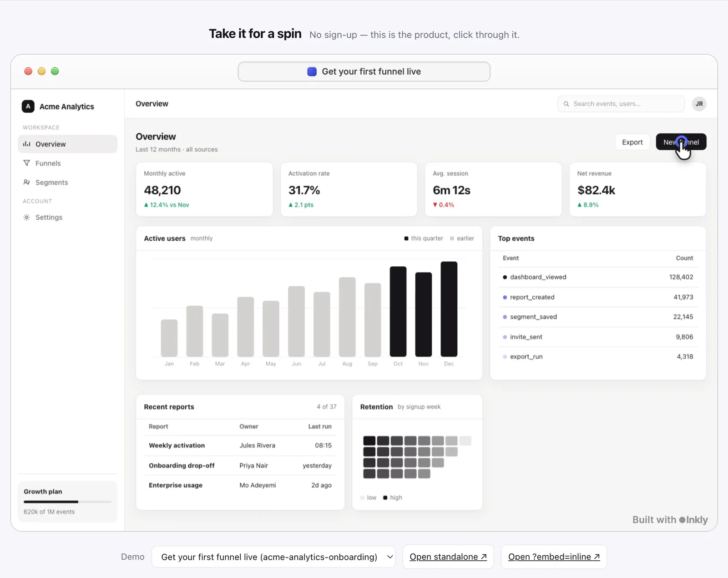Click the Last run column header
This screenshot has width=728, height=578.
(320, 426)
